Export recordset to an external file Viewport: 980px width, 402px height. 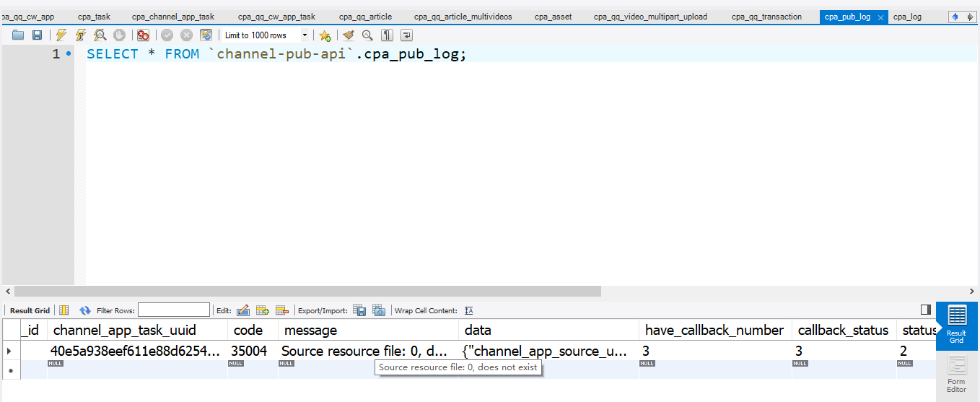359,310
